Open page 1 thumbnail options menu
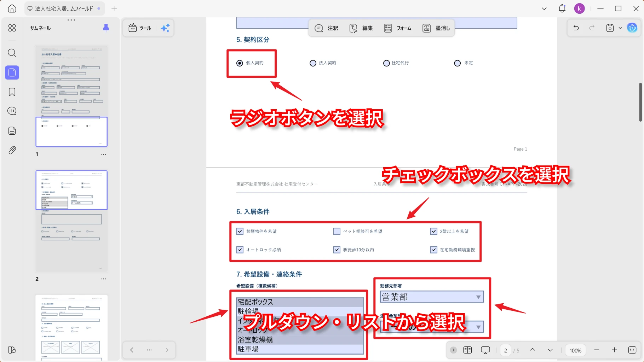 point(103,154)
